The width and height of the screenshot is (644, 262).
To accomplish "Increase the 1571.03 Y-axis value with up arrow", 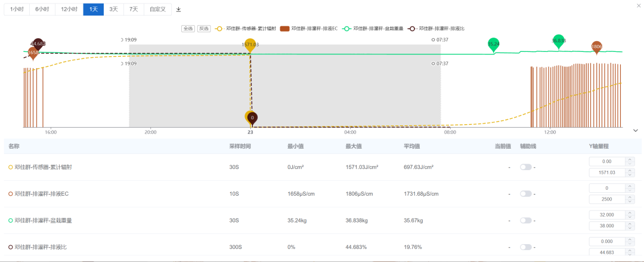I will (x=630, y=171).
